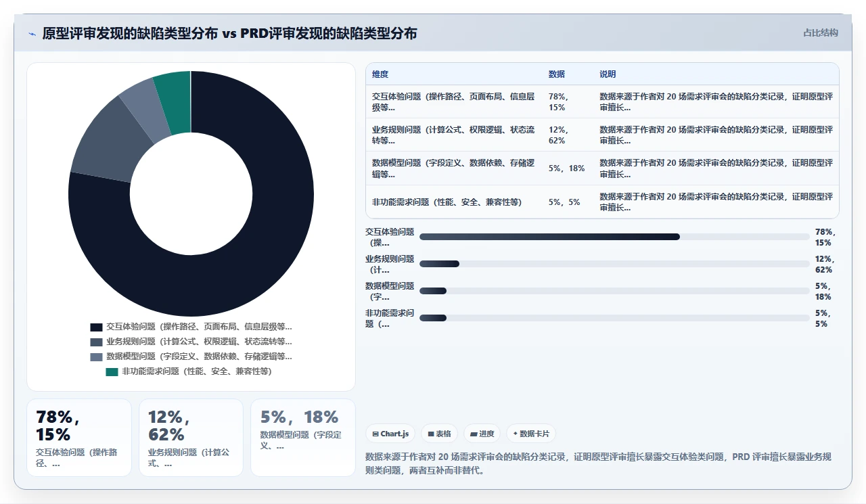Select the 业务规则问题 table row
Screen dimensions: 866x504
(602, 135)
